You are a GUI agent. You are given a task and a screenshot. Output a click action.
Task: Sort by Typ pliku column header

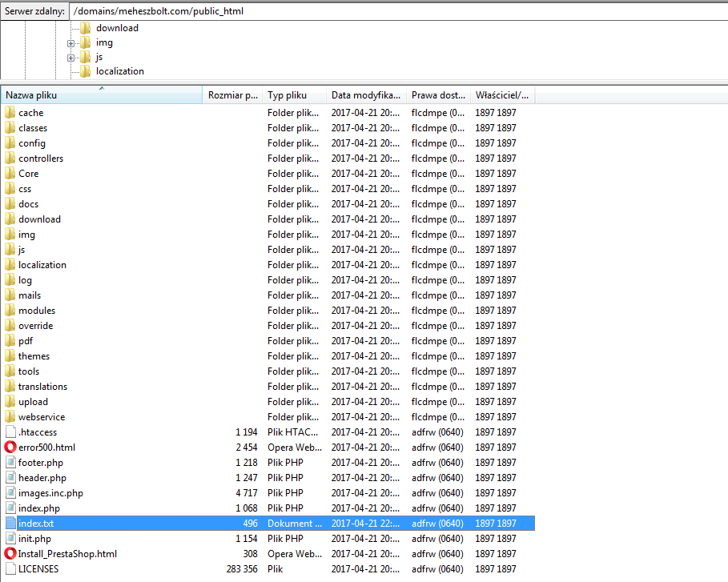(x=294, y=95)
